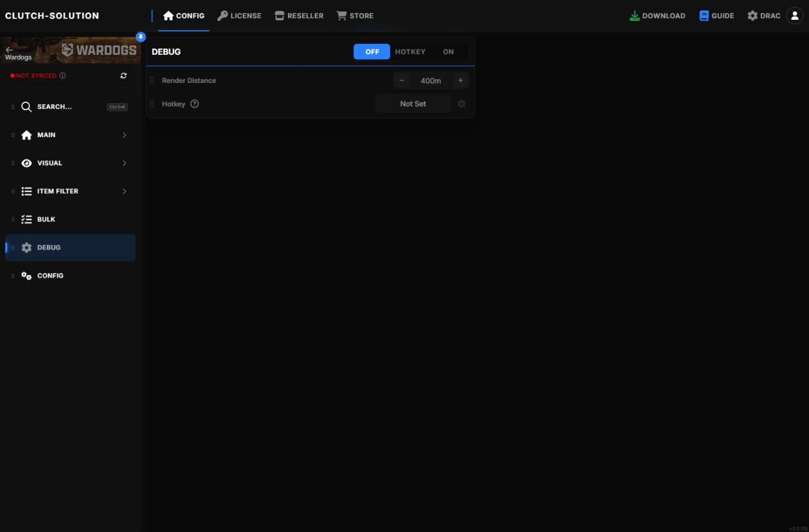This screenshot has width=809, height=532.
Task: Open the Config tab in top navigation
Action: point(183,16)
